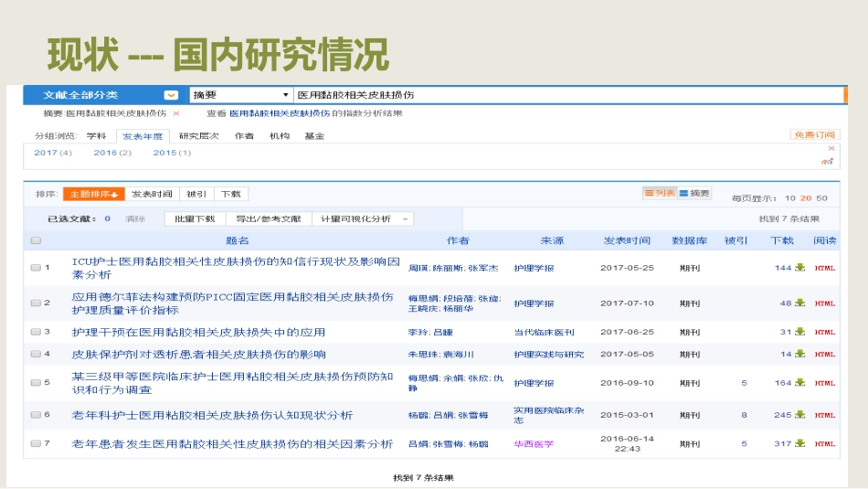Check the box for result 2

tap(36, 303)
